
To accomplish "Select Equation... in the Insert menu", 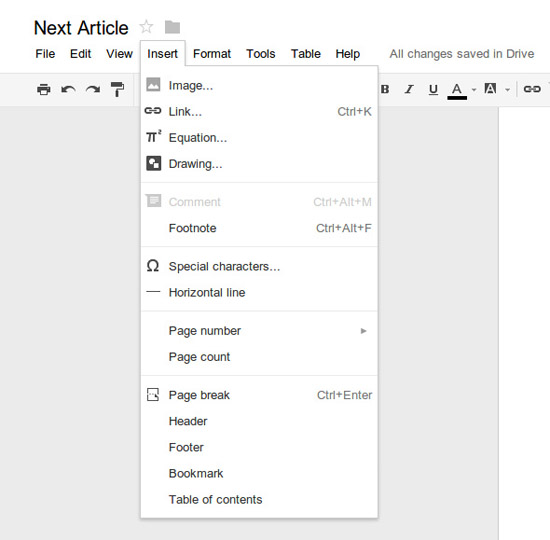I will [259, 138].
